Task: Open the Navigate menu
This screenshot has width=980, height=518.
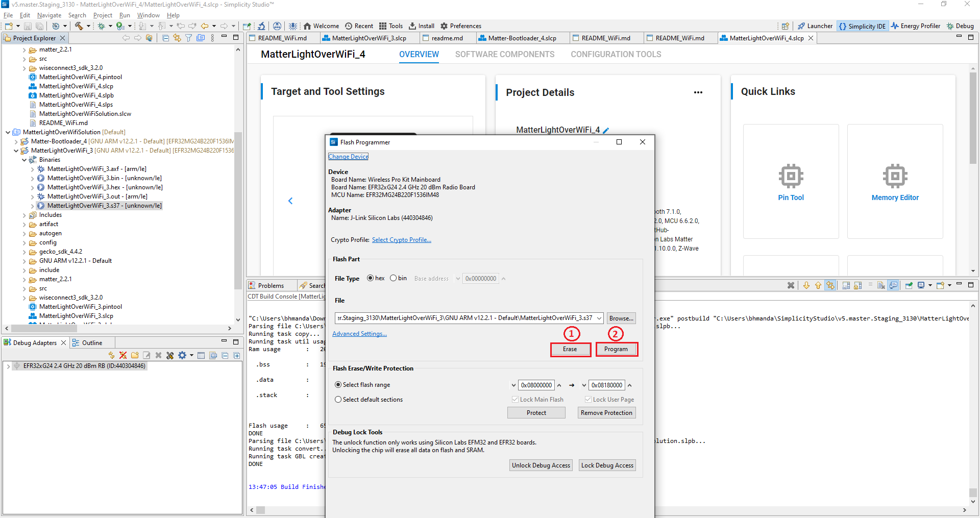Action: point(49,15)
